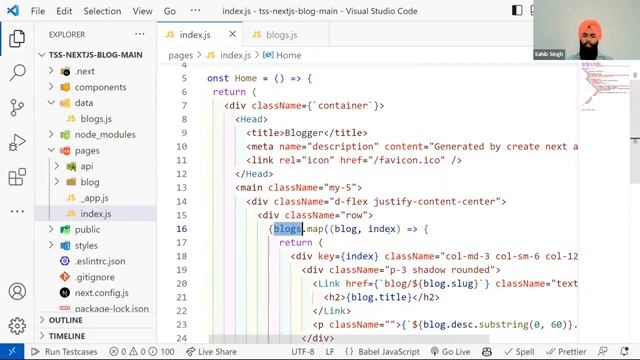
Task: Open the Source Control view
Action: point(17,108)
